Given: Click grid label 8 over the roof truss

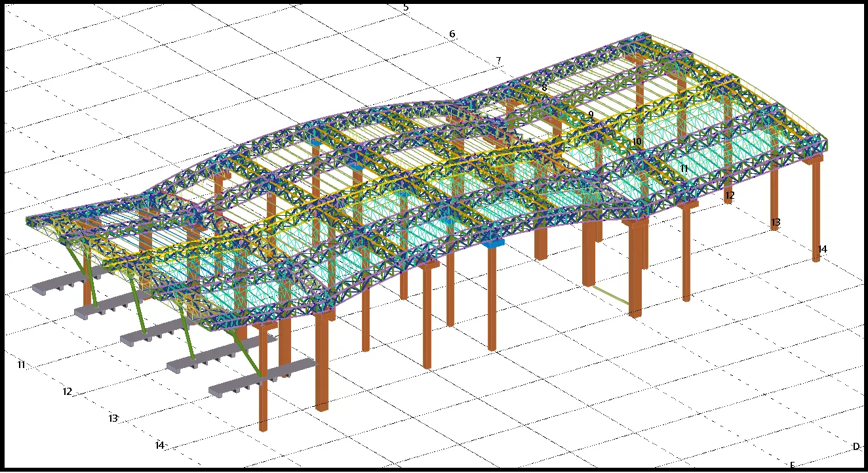Looking at the screenshot, I should click(x=544, y=87).
